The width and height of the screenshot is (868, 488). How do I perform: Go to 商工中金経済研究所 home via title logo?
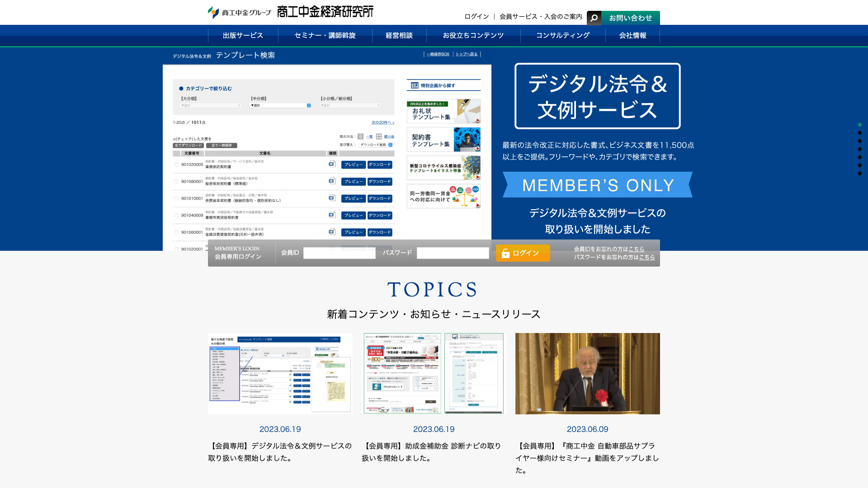[325, 12]
